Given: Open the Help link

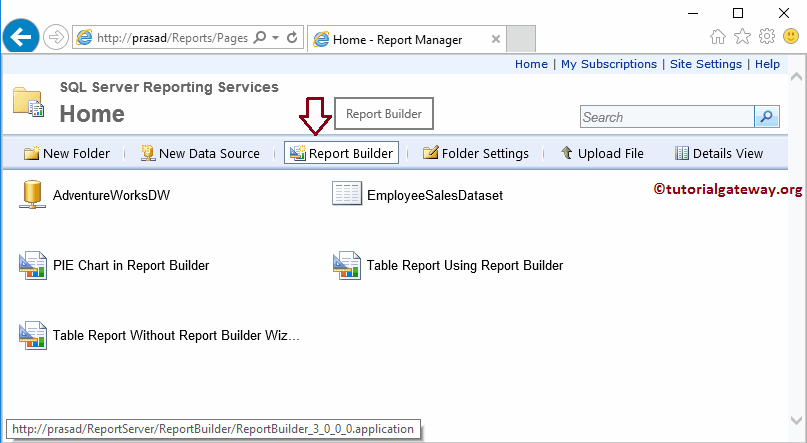Looking at the screenshot, I should pos(767,64).
